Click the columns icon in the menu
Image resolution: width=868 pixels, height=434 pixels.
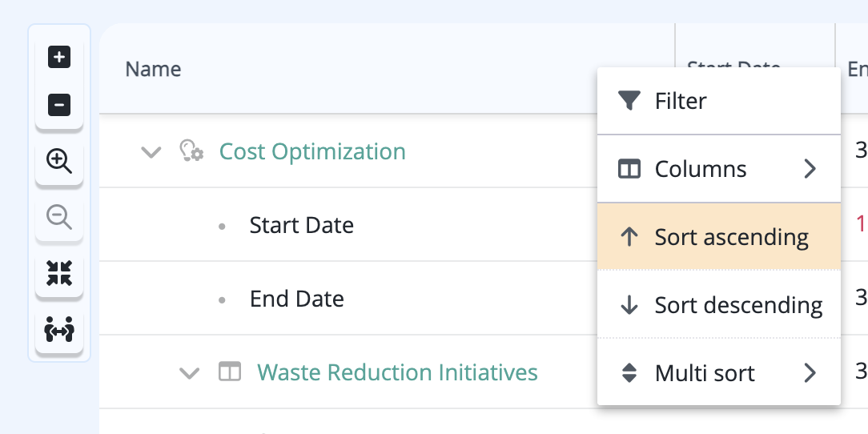(x=629, y=169)
